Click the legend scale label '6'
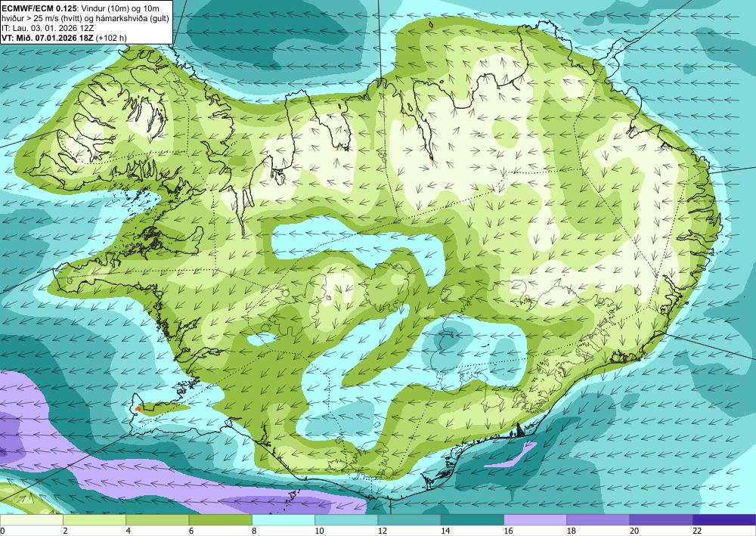 191,531
